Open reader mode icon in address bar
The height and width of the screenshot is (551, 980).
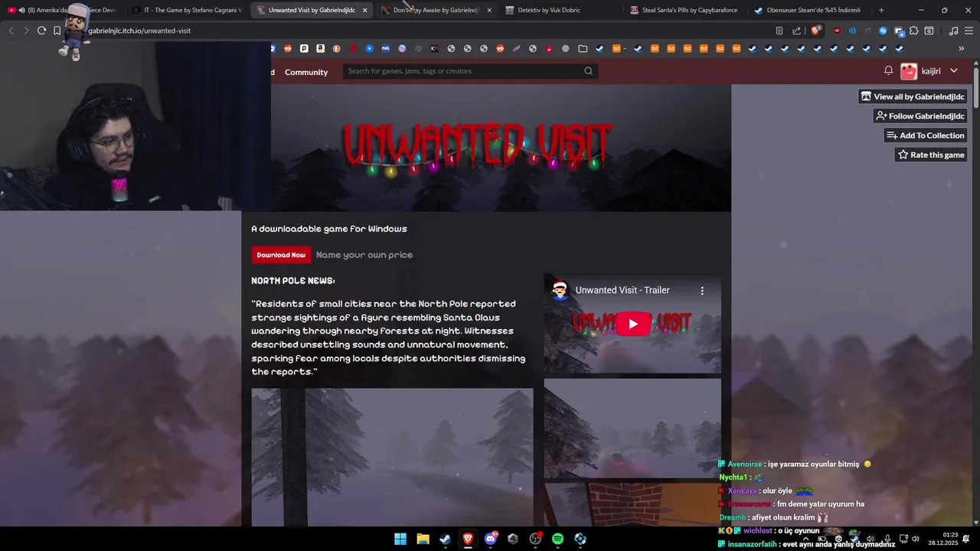tap(779, 31)
